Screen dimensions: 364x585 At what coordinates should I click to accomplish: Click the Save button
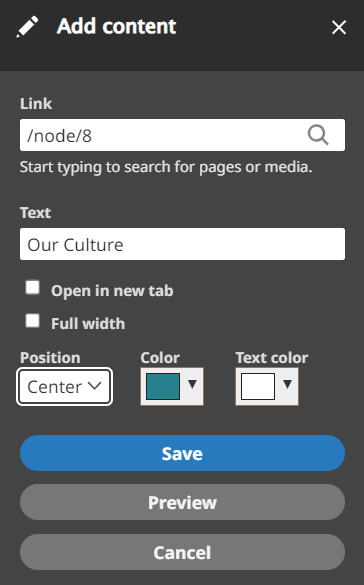tap(182, 453)
